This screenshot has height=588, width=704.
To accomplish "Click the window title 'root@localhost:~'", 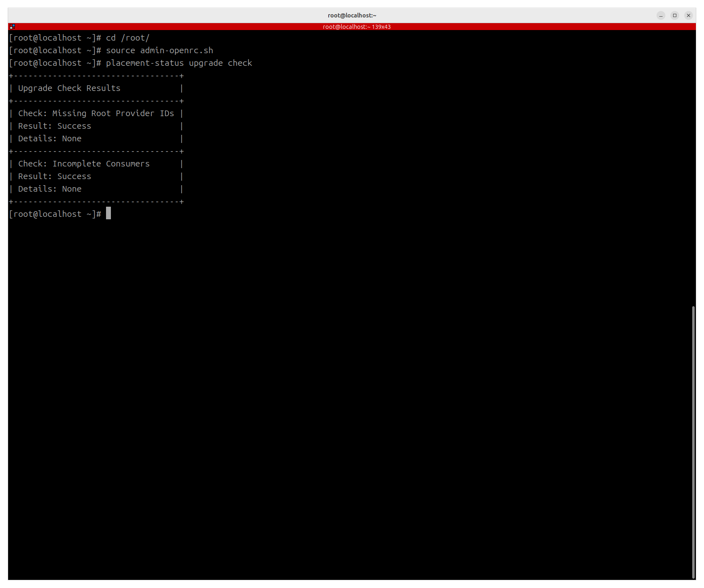I will tap(352, 15).
